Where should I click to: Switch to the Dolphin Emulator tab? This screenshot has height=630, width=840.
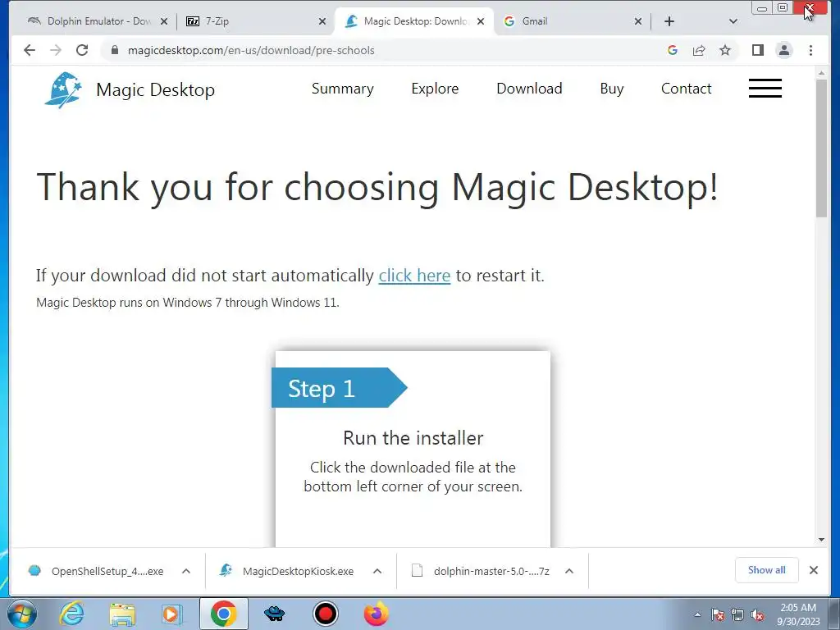point(97,21)
